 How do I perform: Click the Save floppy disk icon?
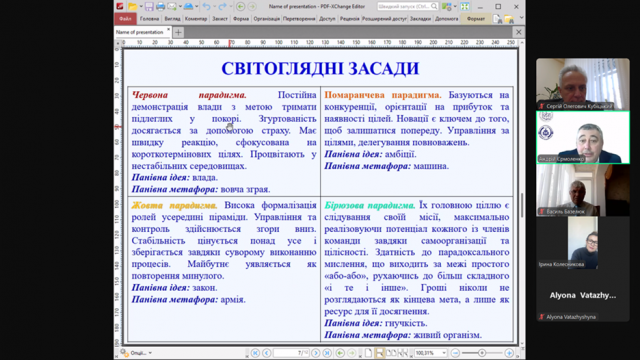click(149, 7)
